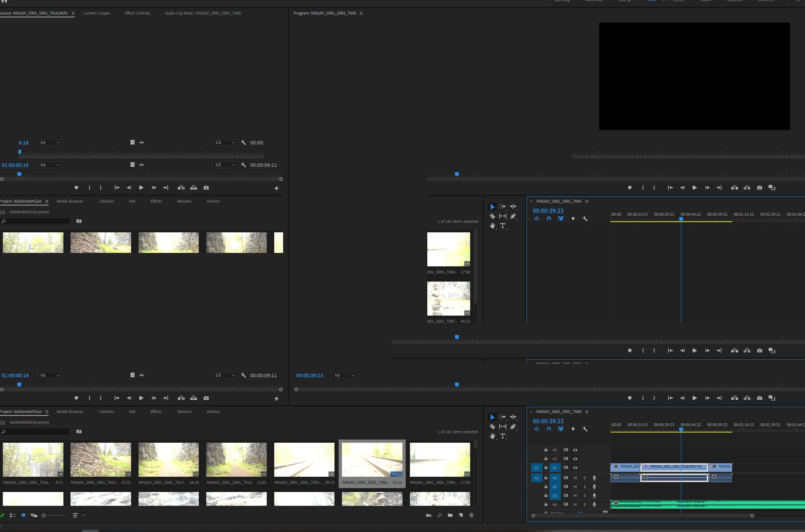
Task: Click the project thumbnail zoom slider
Action: [x=44, y=515]
